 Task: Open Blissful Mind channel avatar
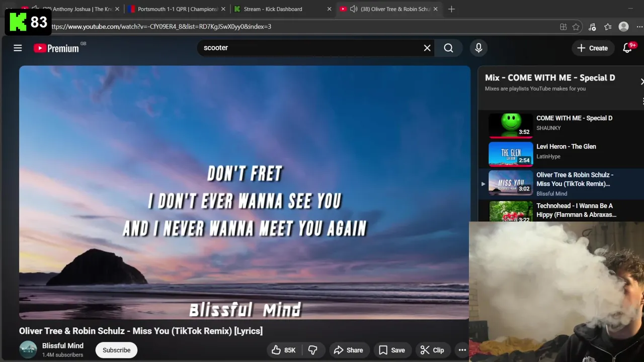point(28,350)
